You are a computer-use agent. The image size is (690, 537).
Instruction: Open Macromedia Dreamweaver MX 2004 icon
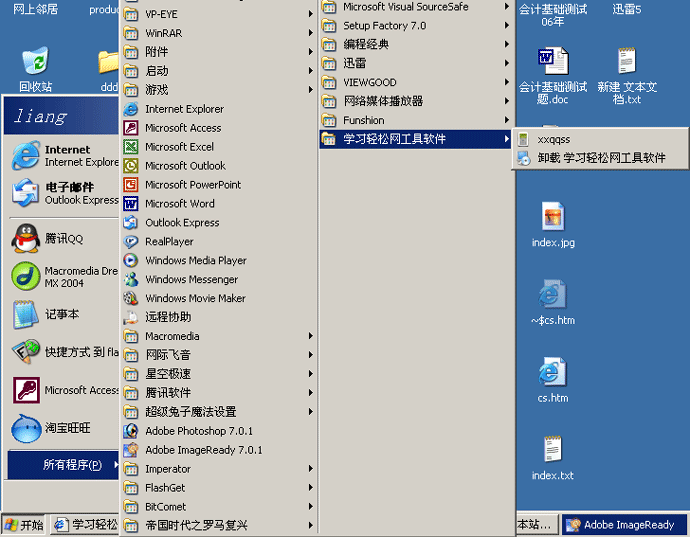coord(26,276)
